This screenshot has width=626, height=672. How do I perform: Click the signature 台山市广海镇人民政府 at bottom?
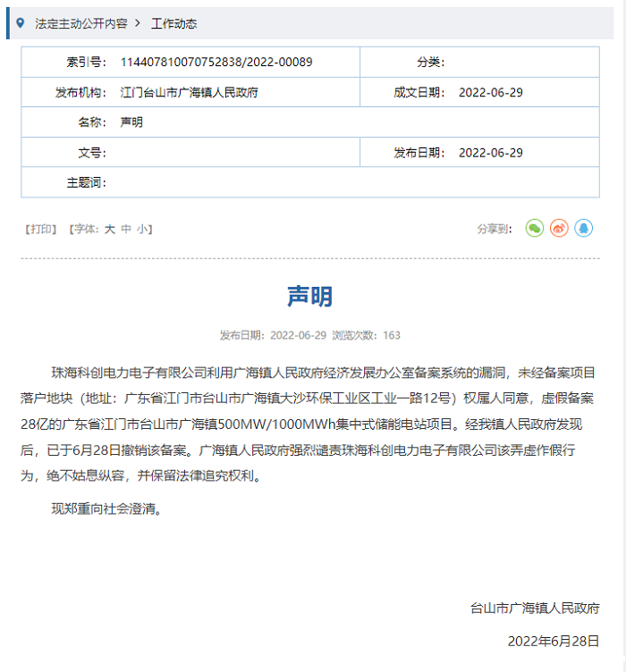click(535, 608)
